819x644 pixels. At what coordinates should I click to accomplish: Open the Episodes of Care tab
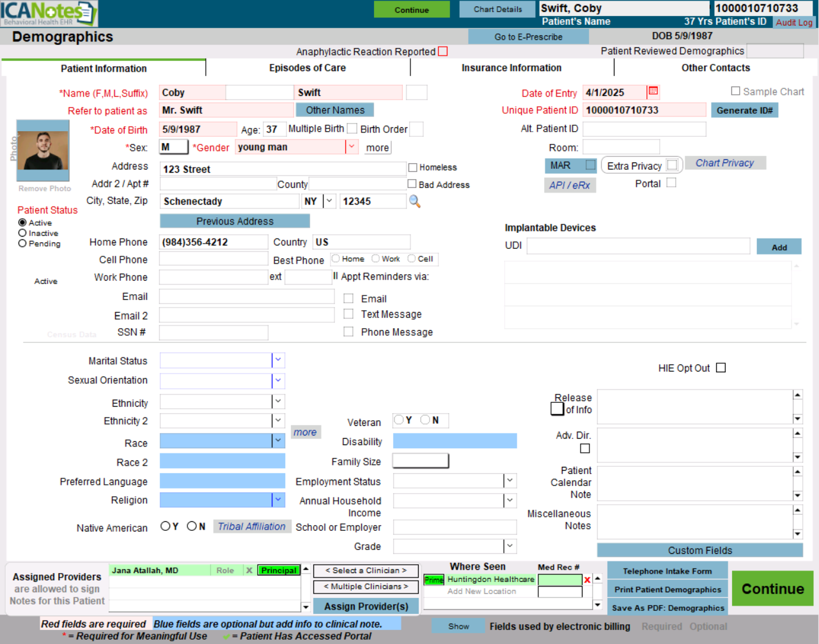(x=307, y=68)
